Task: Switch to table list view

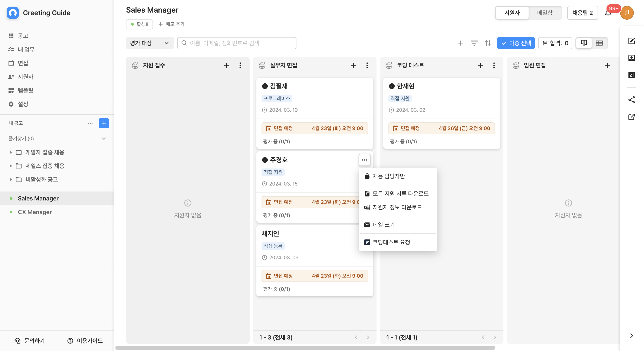Action: 599,43
